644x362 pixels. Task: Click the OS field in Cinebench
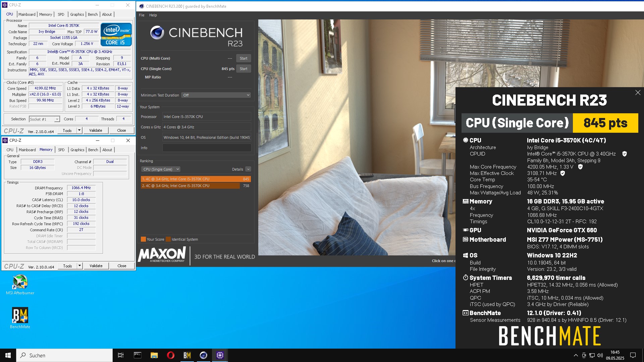pyautogui.click(x=207, y=137)
